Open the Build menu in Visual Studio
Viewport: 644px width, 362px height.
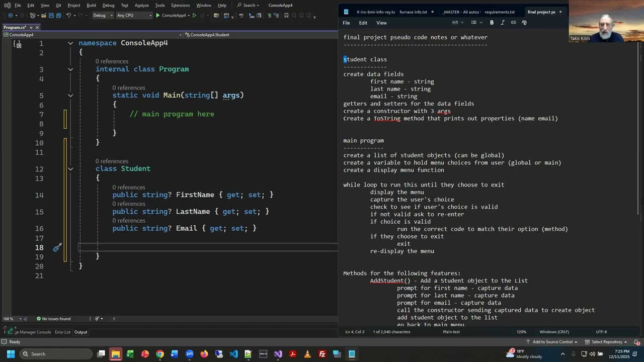(91, 5)
